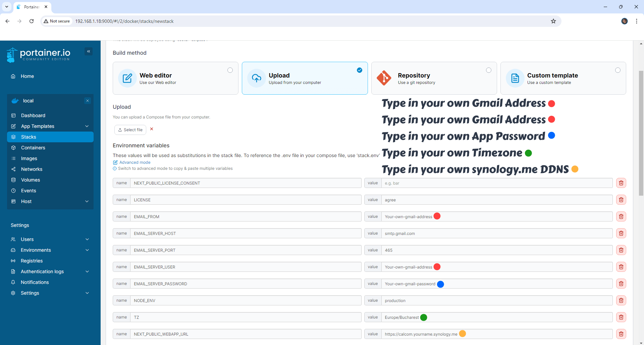
Task: Edit the TZ value field
Action: pyautogui.click(x=497, y=317)
